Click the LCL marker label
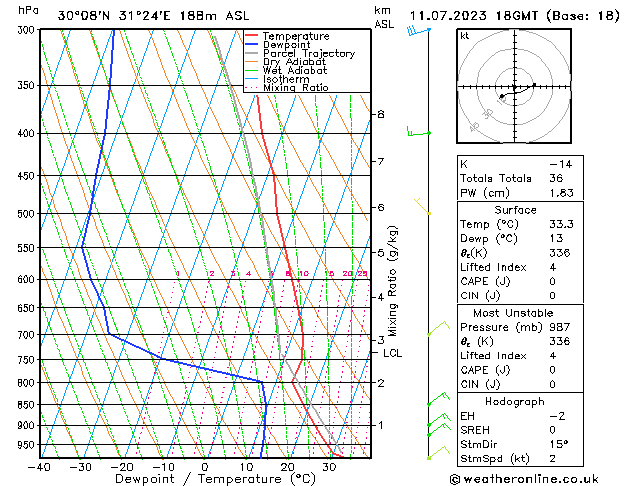Viewport: 629px width, 486px height. 392,353
